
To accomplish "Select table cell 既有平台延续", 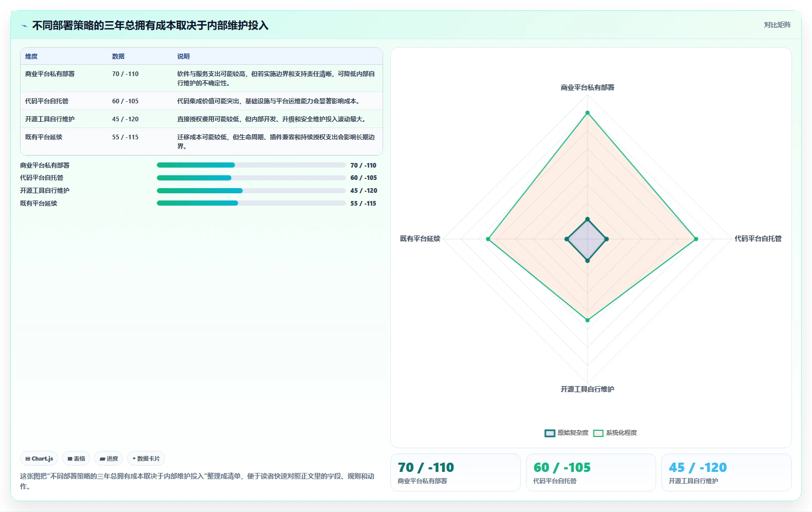I will point(44,137).
